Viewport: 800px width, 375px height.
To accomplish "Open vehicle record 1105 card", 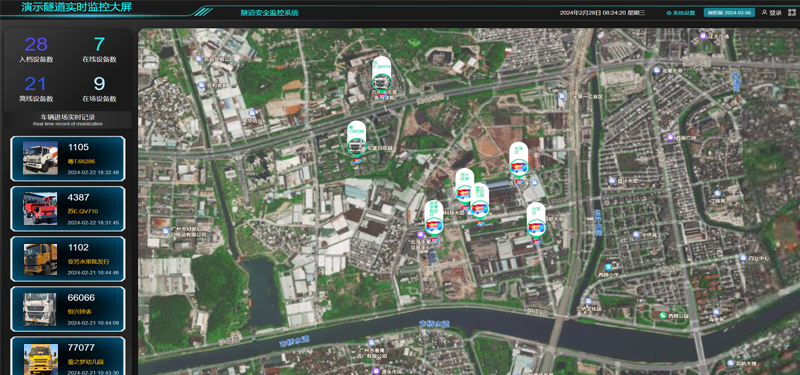I will point(68,159).
